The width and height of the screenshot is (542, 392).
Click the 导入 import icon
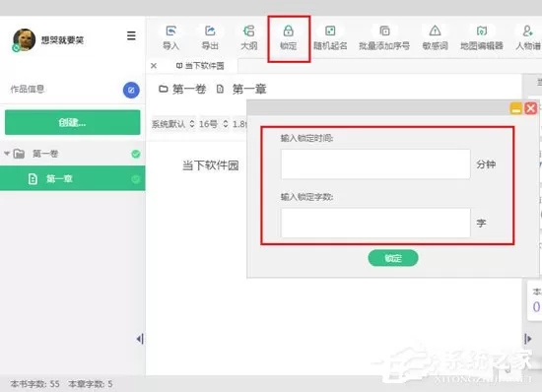[171, 32]
